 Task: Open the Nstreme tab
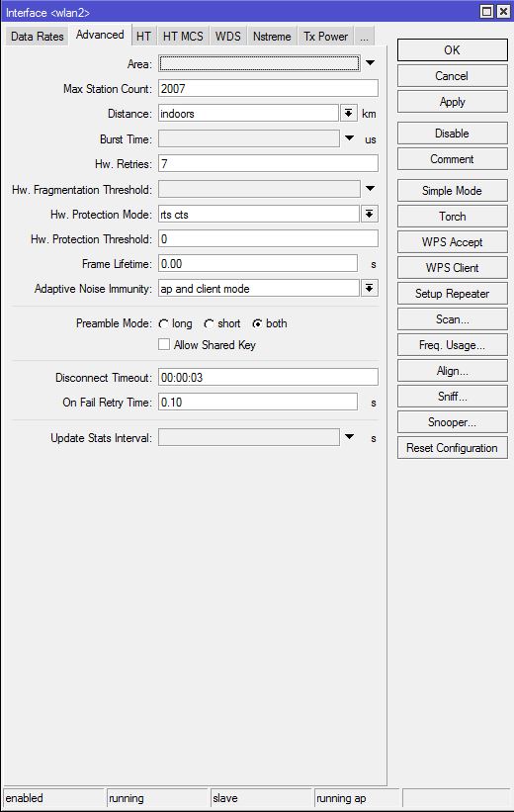coord(272,37)
